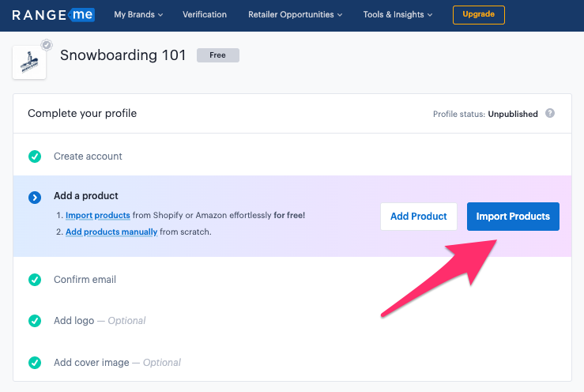Click the verification badge on brand logo
This screenshot has height=392, width=584.
click(47, 45)
